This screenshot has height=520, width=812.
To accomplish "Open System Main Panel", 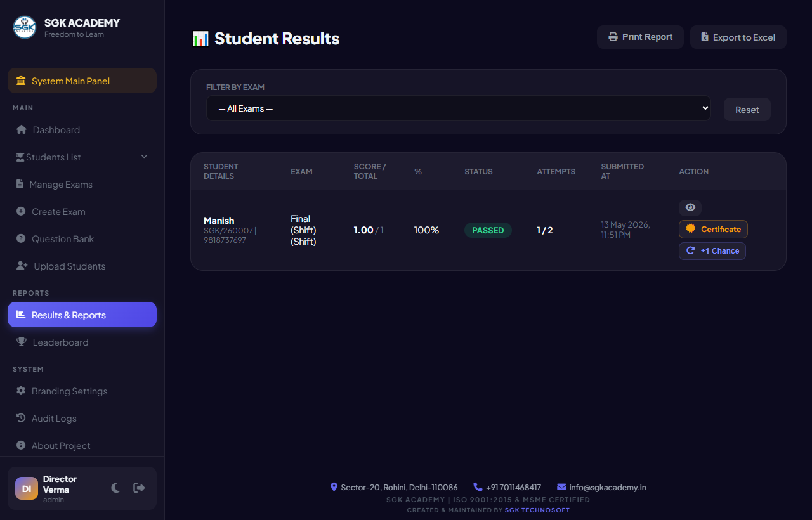I will coord(82,81).
